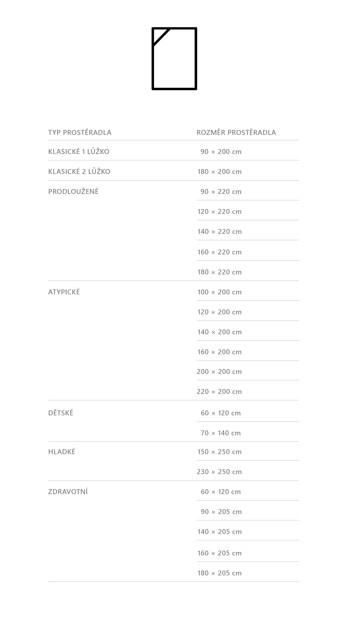Image resolution: width=347 pixels, height=644 pixels.
Task: Click the DĚTSKÉ category label
Action: [61, 413]
